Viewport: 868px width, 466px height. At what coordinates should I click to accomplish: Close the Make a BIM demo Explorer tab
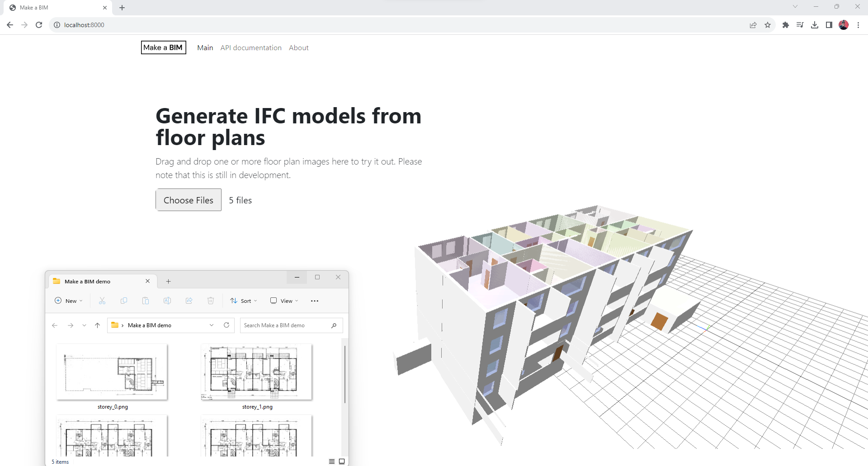click(147, 281)
